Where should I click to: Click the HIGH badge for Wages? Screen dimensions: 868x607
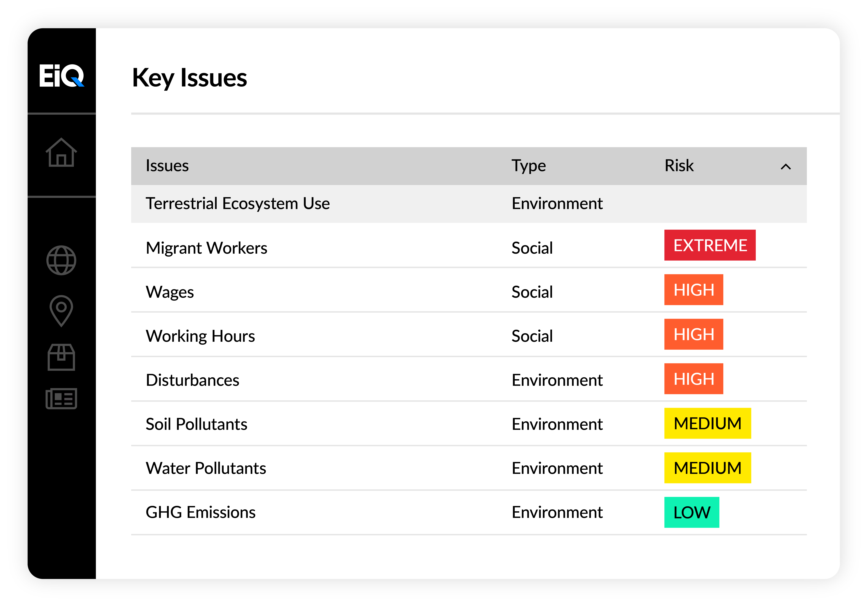click(x=694, y=290)
